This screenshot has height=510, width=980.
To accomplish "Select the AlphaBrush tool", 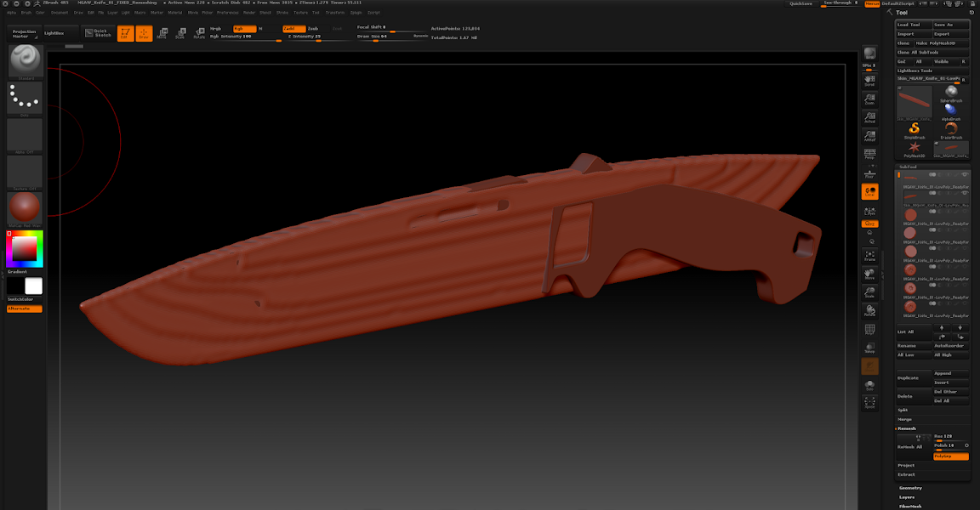I will (951, 111).
